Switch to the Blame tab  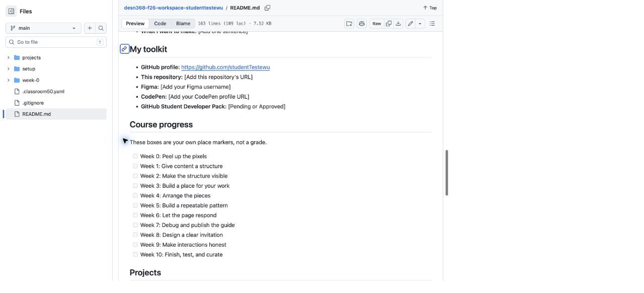pyautogui.click(x=183, y=24)
